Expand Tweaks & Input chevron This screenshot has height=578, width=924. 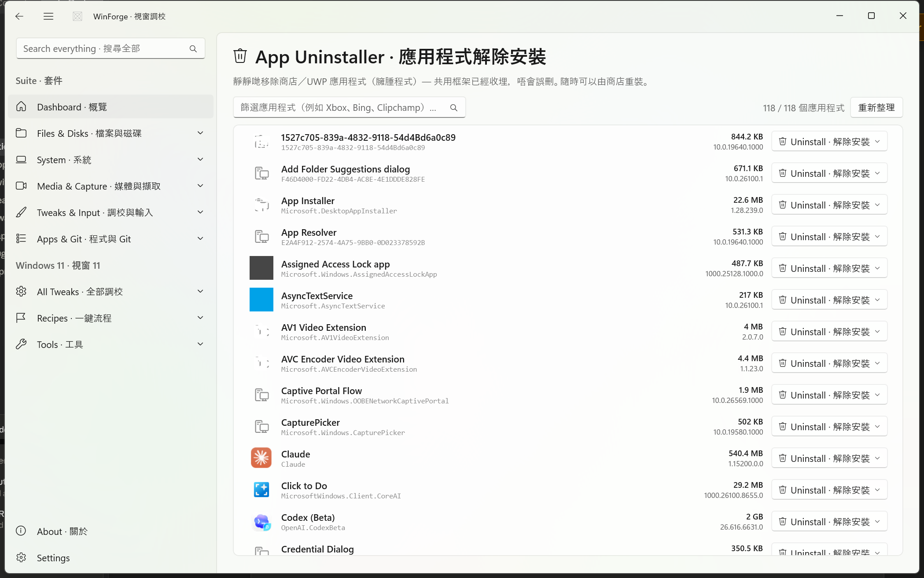coord(201,212)
